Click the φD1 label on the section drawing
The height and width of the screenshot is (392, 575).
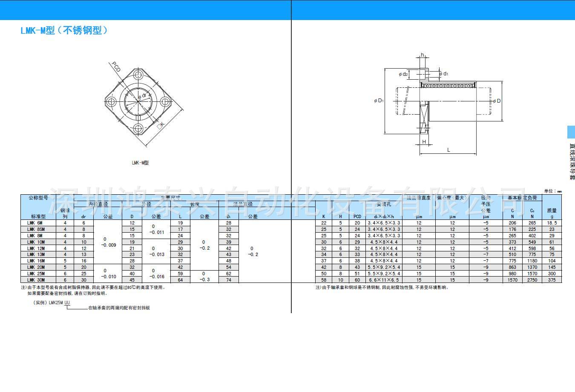coord(379,101)
